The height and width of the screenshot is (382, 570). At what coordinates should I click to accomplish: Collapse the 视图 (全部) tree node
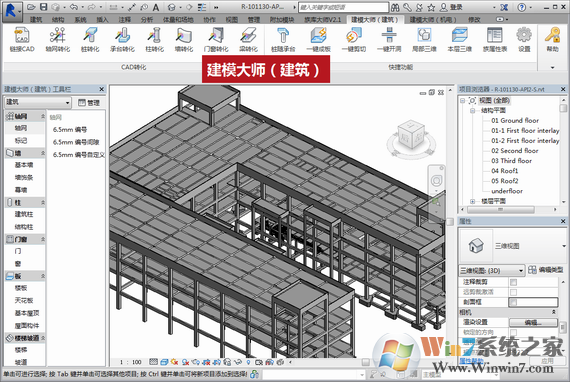point(463,100)
